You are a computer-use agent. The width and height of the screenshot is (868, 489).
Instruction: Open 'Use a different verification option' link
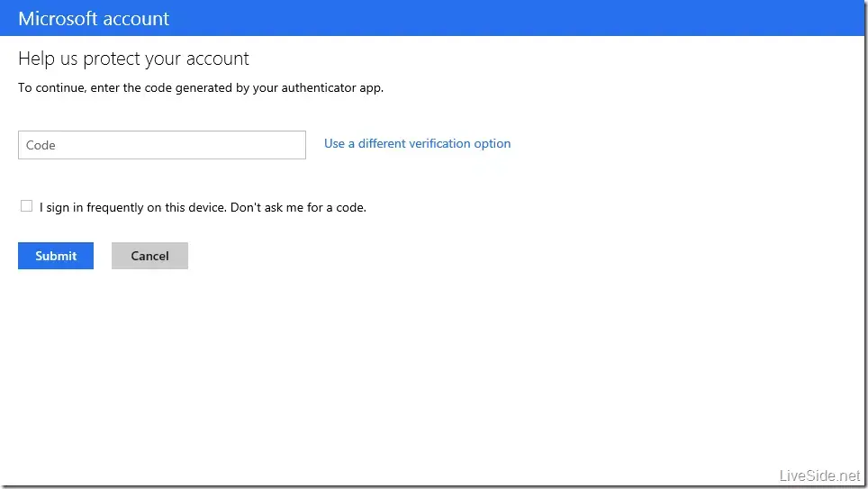[x=418, y=143]
